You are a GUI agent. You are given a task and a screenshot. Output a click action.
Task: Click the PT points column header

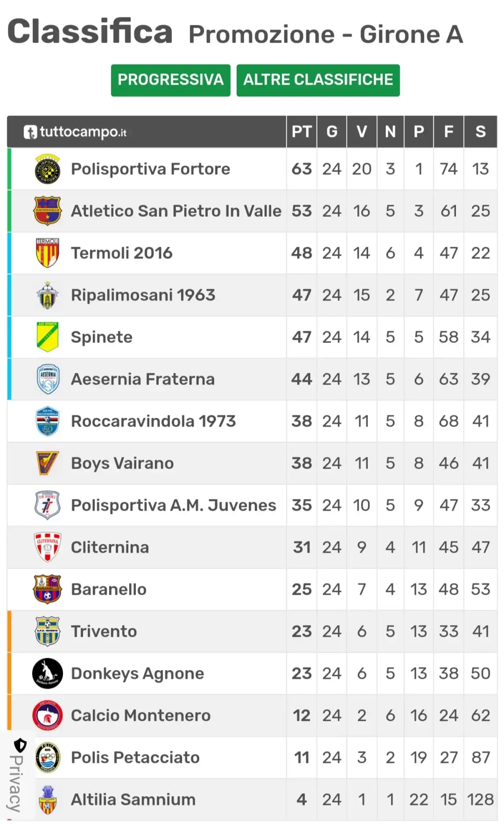[302, 132]
